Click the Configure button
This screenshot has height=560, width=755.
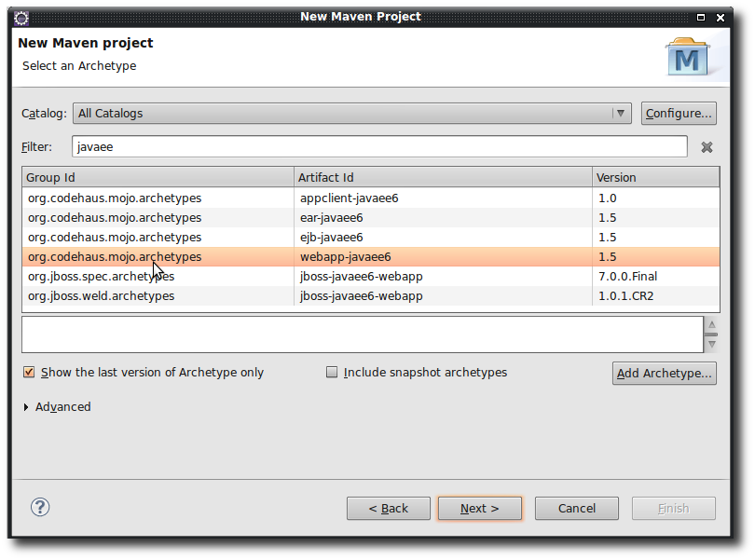tap(678, 113)
